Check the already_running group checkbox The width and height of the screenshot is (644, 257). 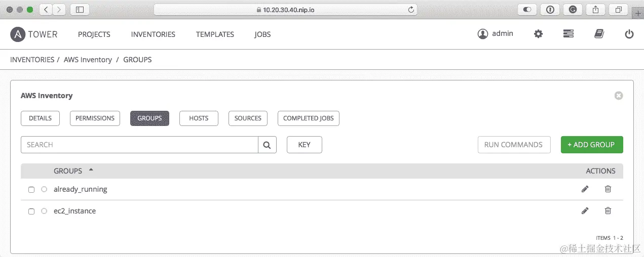pyautogui.click(x=31, y=190)
